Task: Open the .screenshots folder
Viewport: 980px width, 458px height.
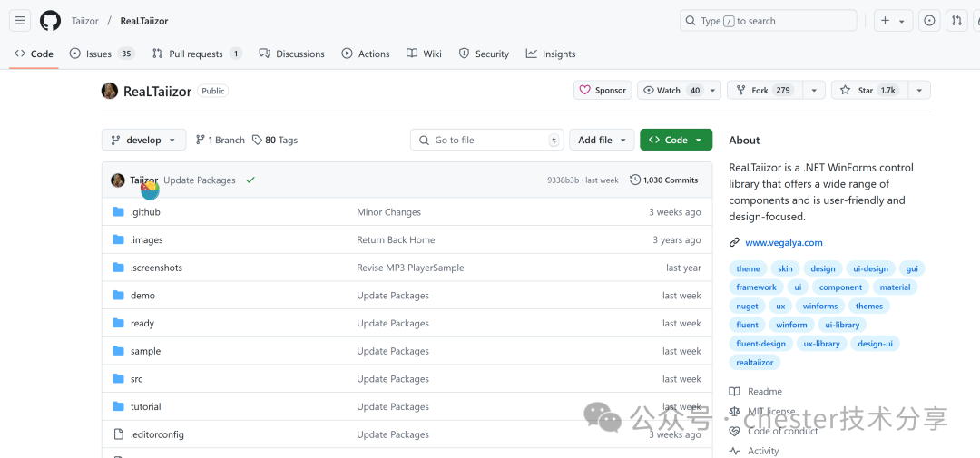Action: 156,268
